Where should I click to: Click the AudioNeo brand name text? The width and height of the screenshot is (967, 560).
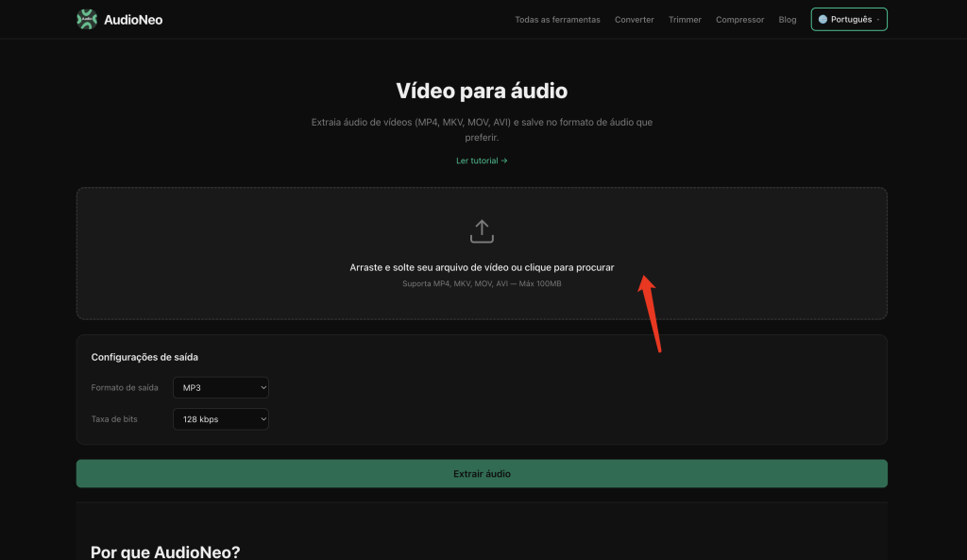click(x=133, y=20)
